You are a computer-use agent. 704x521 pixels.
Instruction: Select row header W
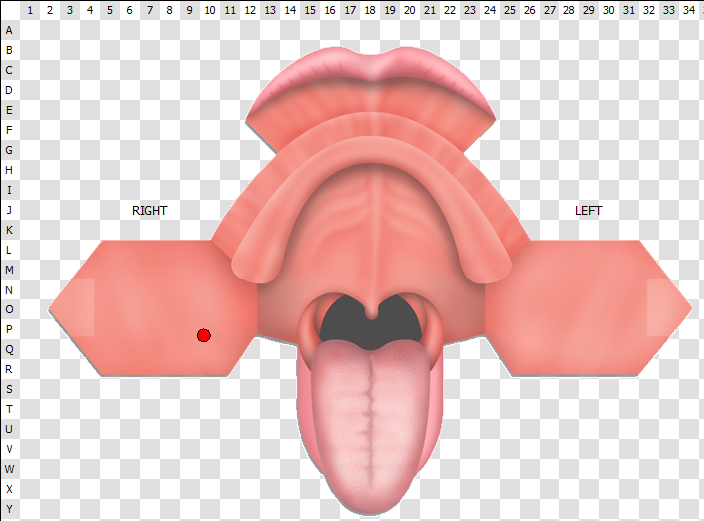point(9,469)
